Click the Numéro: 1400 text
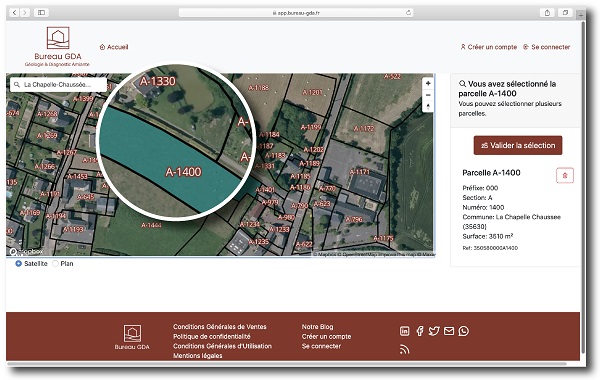The height and width of the screenshot is (380, 600). tap(483, 207)
